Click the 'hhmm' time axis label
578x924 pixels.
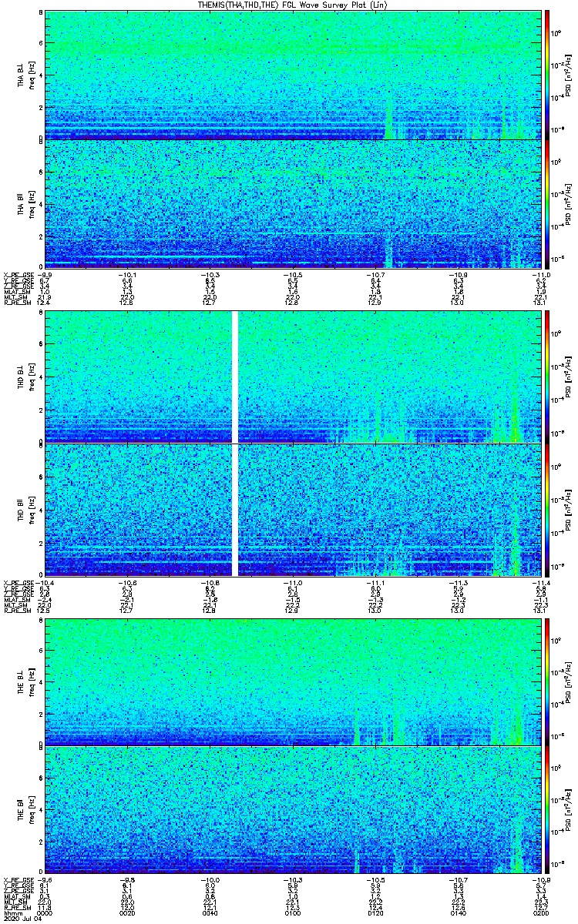point(12,913)
